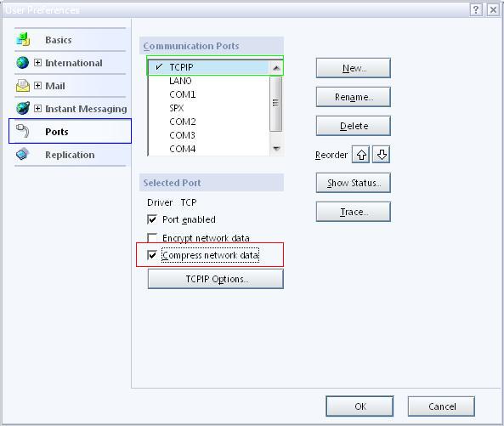This screenshot has height=426, width=504.
Task: Enable Encrypt network data checkbox
Action: pyautogui.click(x=152, y=238)
